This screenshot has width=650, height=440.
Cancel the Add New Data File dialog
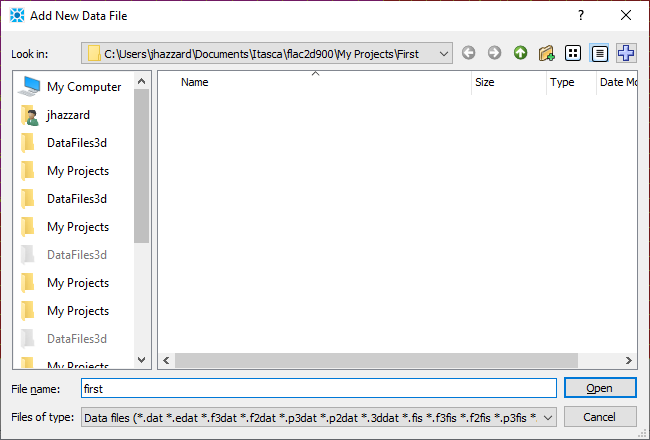600,416
